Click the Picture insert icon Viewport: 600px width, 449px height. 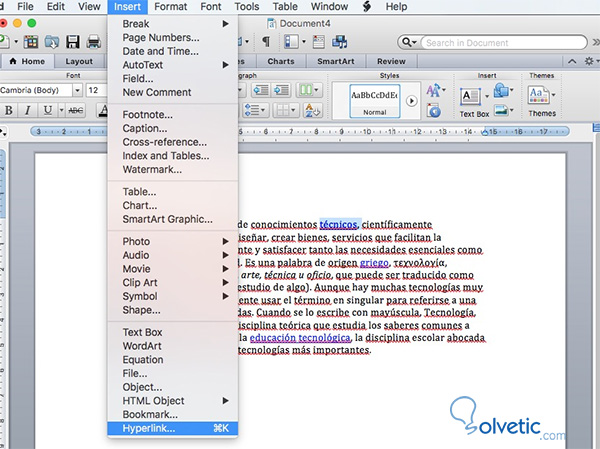(x=501, y=111)
